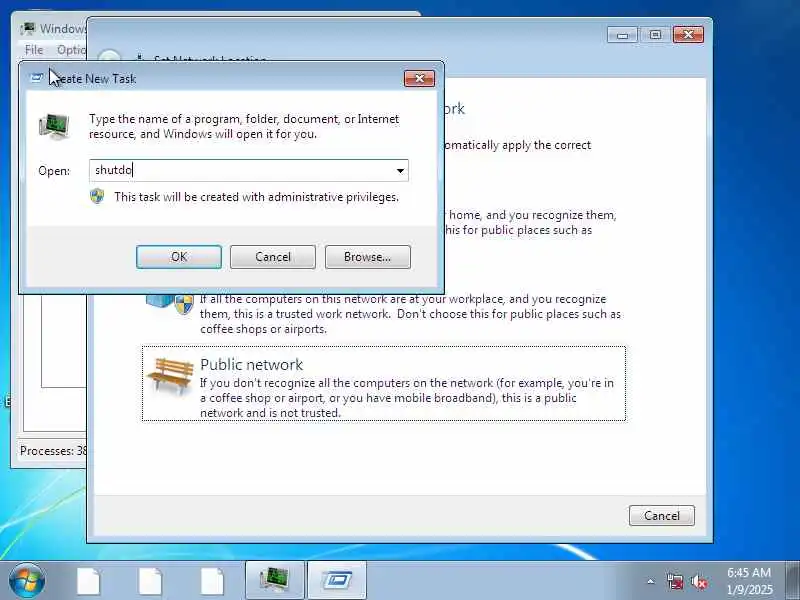This screenshot has height=600, width=800.
Task: Maximize the Set Network Location window
Action: click(x=656, y=35)
